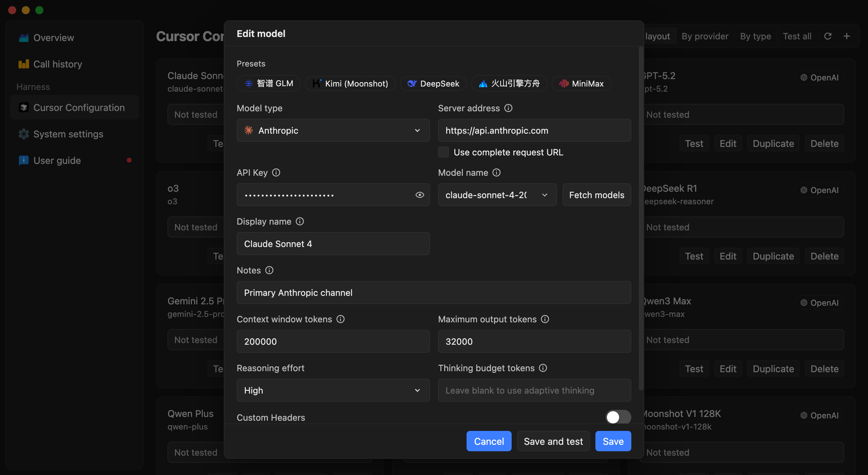
Task: Toggle the Custom Headers switch
Action: [618, 417]
